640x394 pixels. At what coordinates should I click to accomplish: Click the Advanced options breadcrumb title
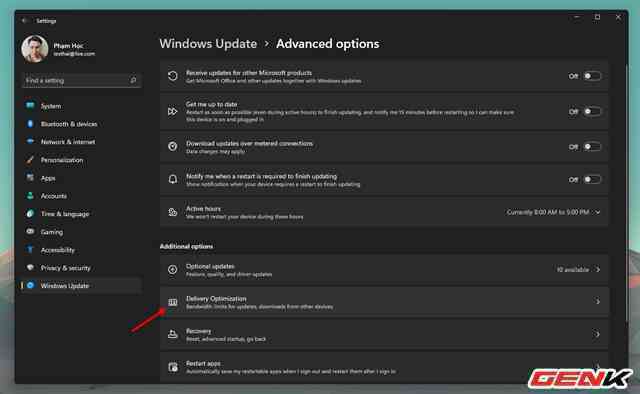coord(328,44)
